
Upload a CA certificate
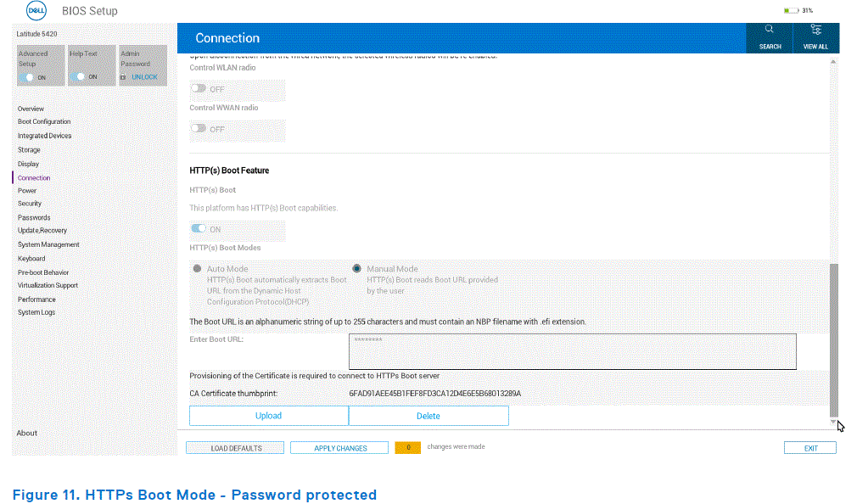pyautogui.click(x=268, y=415)
